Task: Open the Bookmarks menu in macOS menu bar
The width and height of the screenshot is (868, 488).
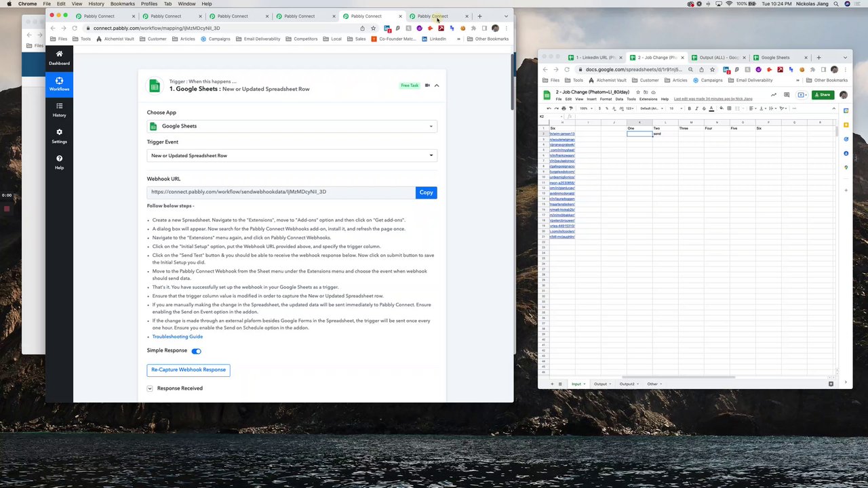Action: [123, 4]
